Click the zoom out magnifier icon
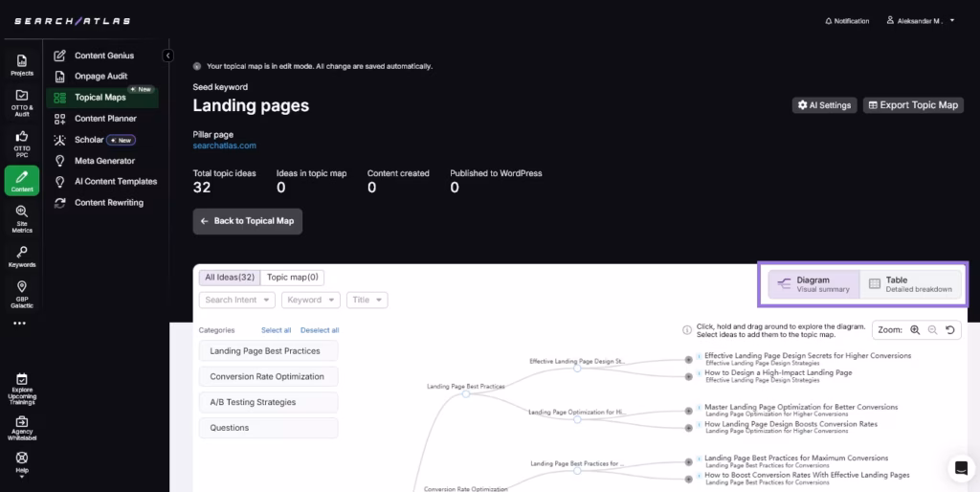This screenshot has width=980, height=492. 932,330
